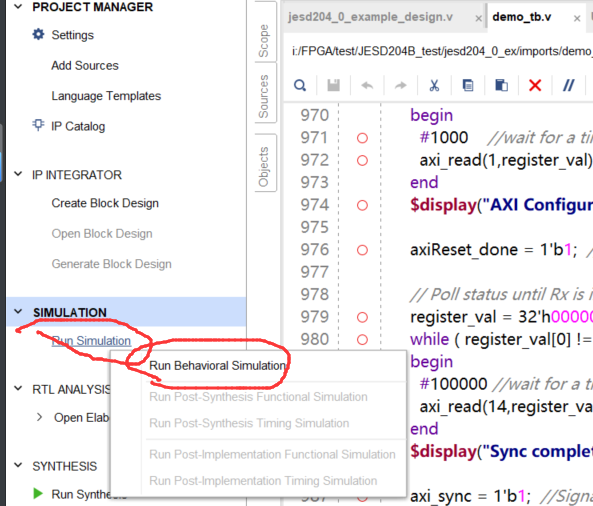
Task: Click the IP Catalog chip icon
Action: 38,125
